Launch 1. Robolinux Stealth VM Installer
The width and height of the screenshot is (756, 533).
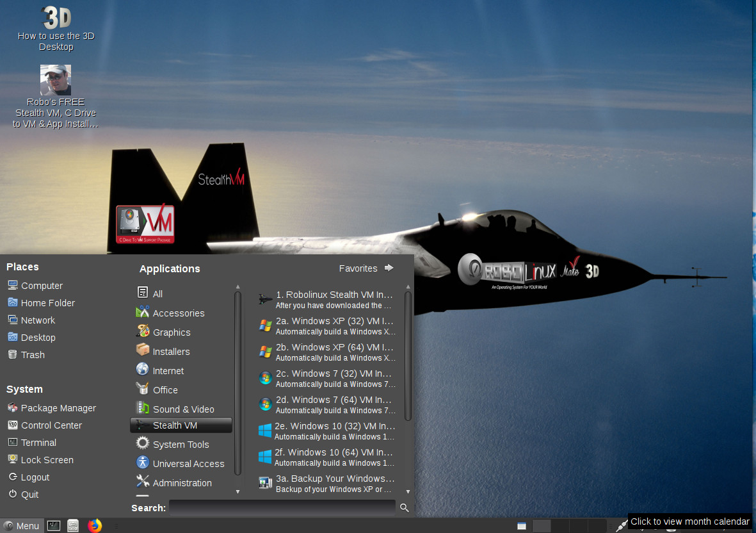tap(327, 300)
